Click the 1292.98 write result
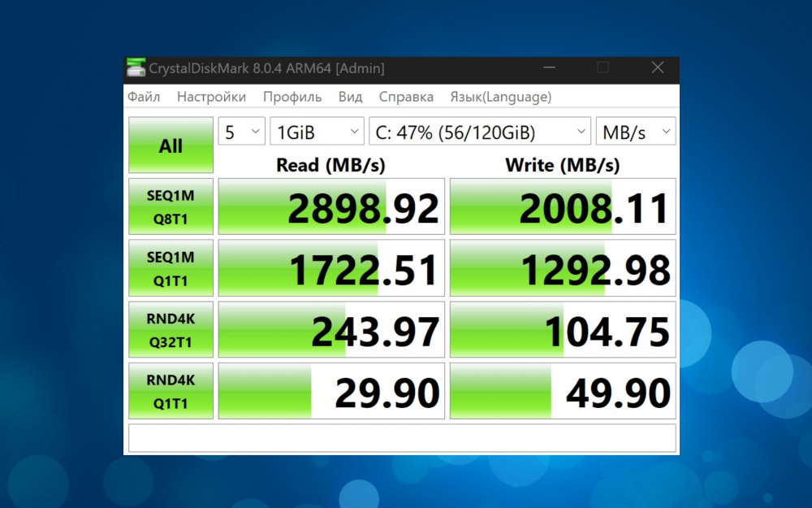812x508 pixels. 563,268
